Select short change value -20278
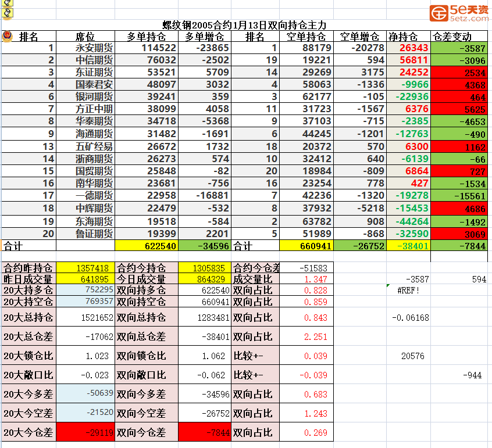Image resolution: width=492 pixels, height=448 pixels. [359, 48]
